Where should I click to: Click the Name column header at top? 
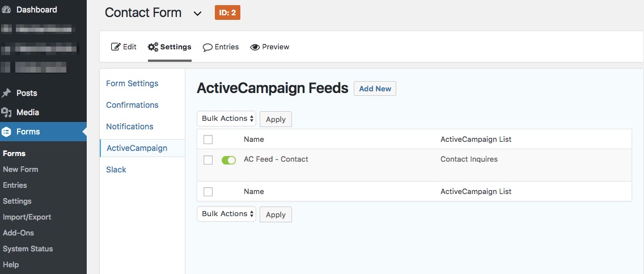pyautogui.click(x=254, y=139)
